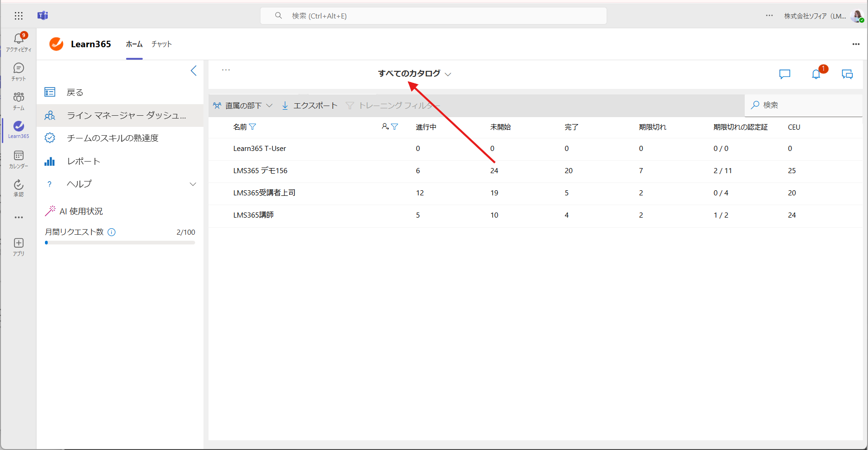This screenshot has width=868, height=450.
Task: Collapse the Learn365 side navigation panel
Action: click(x=194, y=71)
